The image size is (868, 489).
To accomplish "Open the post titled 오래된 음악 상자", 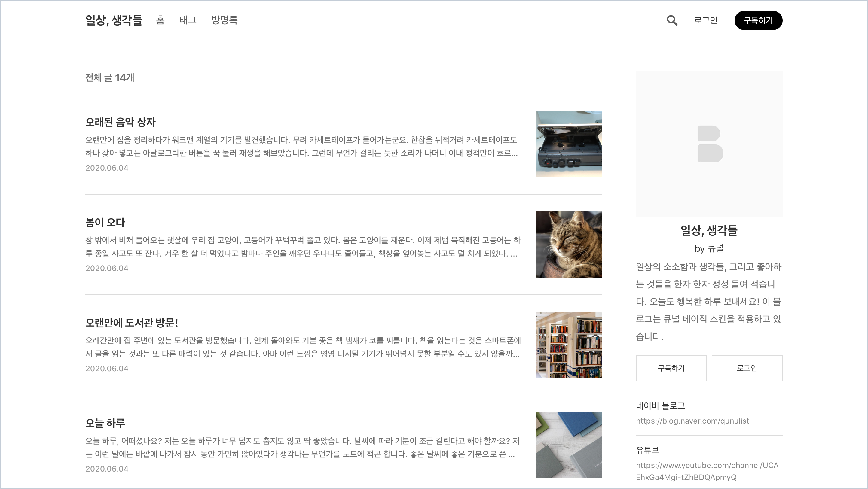I will point(120,122).
